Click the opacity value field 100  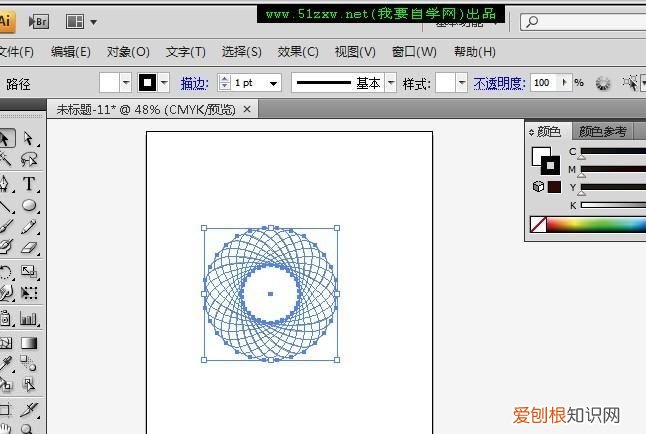click(x=543, y=83)
